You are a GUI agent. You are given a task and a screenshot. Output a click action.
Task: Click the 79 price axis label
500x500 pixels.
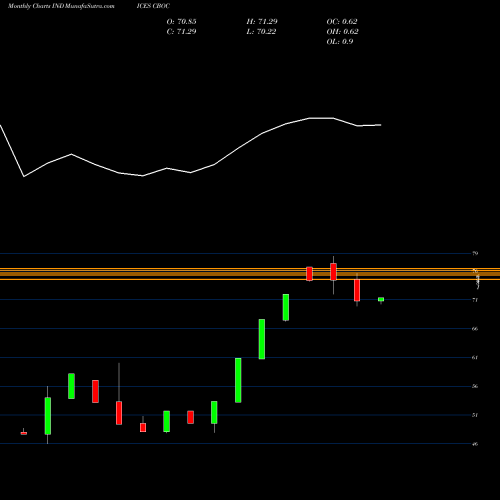click(475, 253)
